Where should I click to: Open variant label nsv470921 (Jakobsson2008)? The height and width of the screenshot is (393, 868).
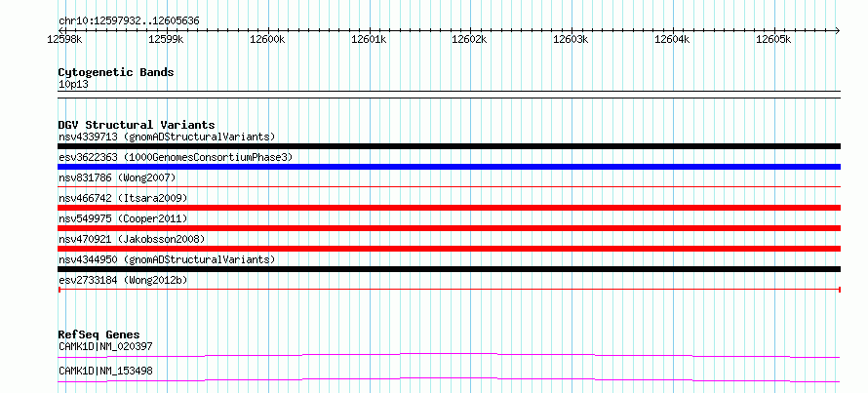pyautogui.click(x=132, y=239)
